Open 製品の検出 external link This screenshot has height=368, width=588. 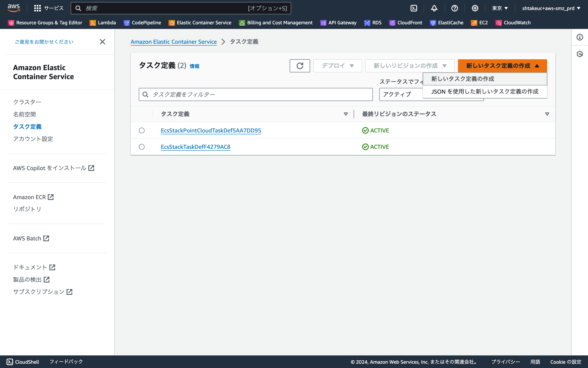click(31, 279)
